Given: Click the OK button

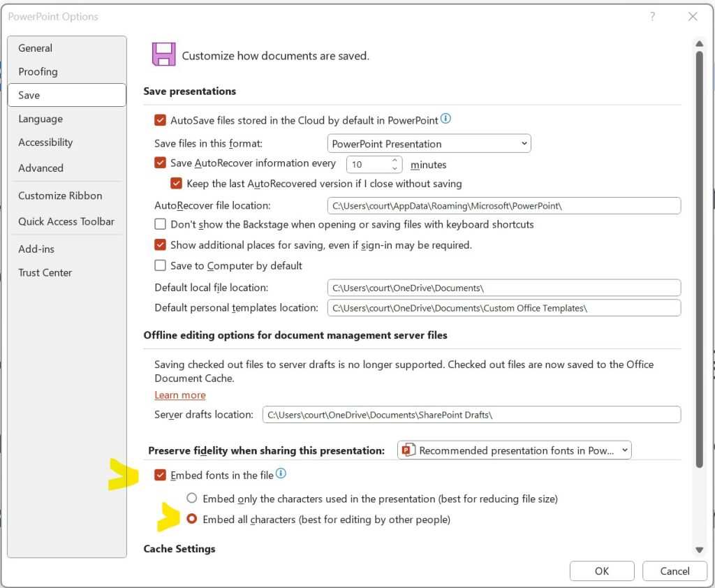Looking at the screenshot, I should (602, 571).
